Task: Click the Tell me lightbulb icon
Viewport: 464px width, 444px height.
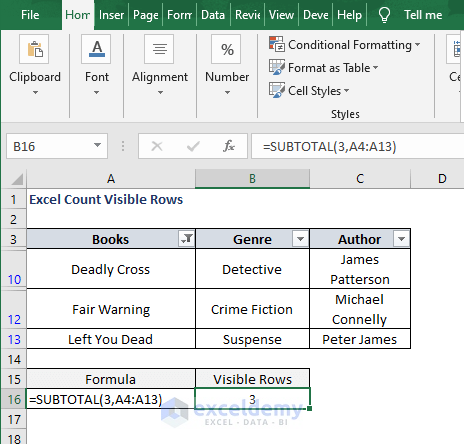Action: [384, 15]
